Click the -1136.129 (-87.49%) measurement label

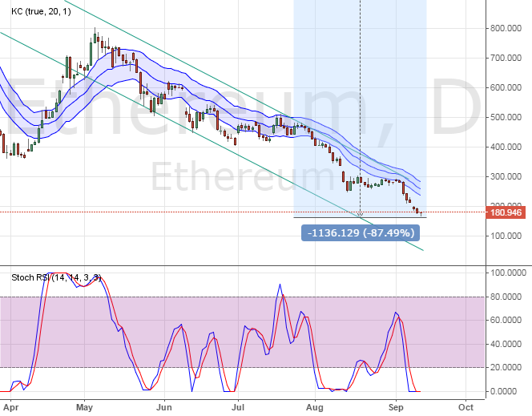361,232
